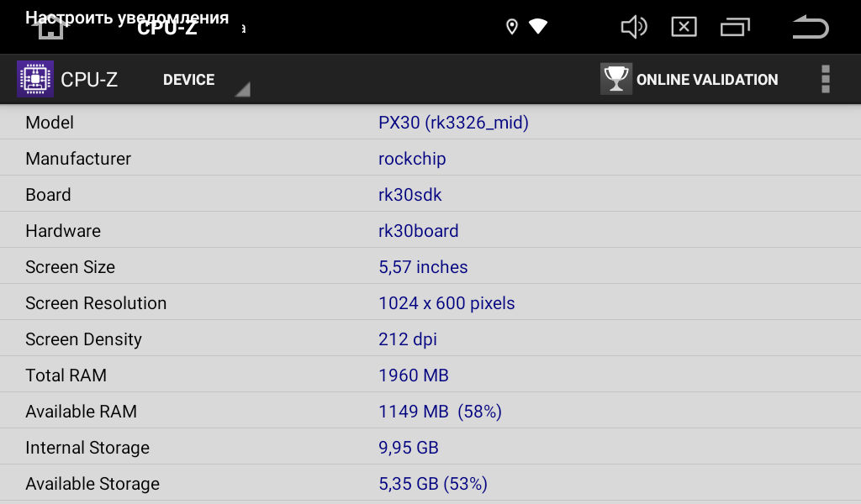Open the recent apps windows icon

pyautogui.click(x=735, y=27)
